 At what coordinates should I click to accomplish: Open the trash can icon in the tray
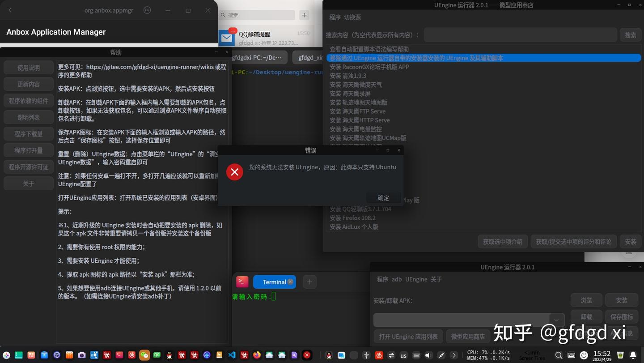620,355
